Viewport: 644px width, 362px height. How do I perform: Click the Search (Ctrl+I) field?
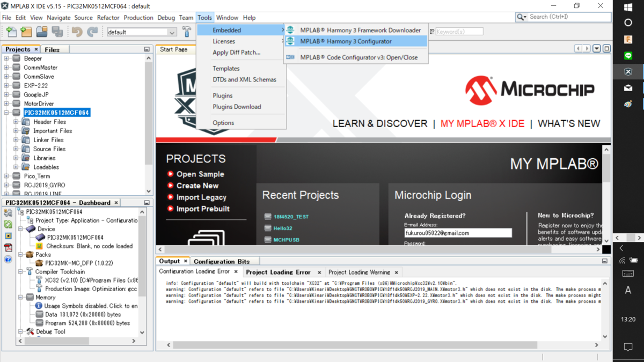(x=569, y=17)
